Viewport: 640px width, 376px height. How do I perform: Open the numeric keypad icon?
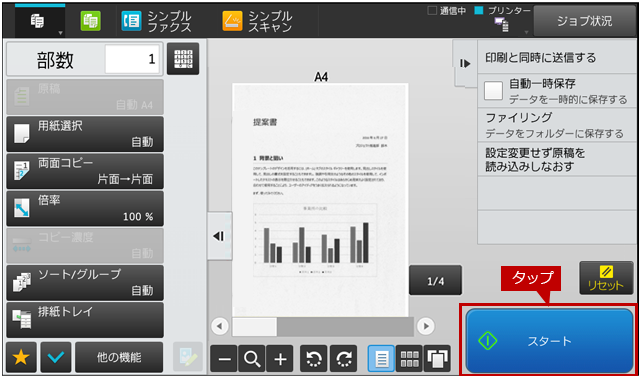point(183,59)
